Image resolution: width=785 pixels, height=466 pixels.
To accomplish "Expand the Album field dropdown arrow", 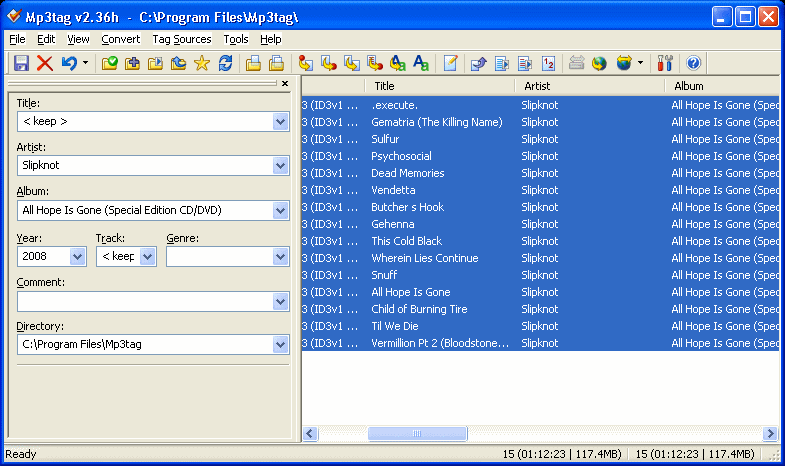I will click(x=280, y=211).
